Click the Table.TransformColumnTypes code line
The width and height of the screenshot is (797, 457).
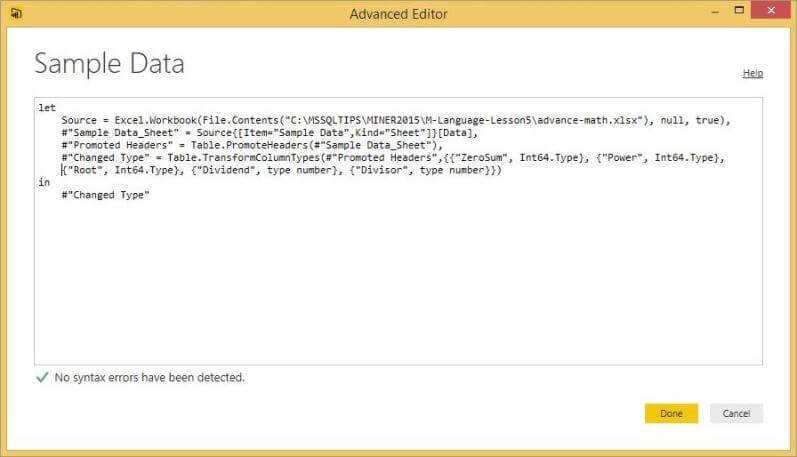393,158
